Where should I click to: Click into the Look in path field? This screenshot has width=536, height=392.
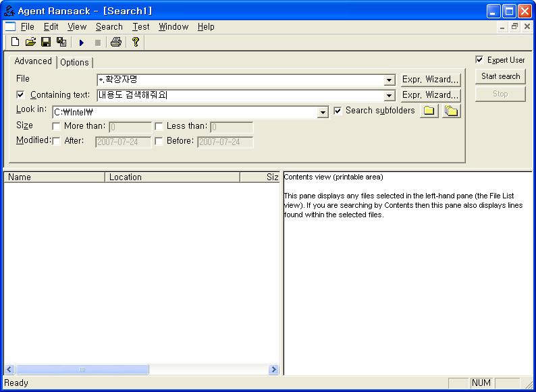pyautogui.click(x=184, y=112)
